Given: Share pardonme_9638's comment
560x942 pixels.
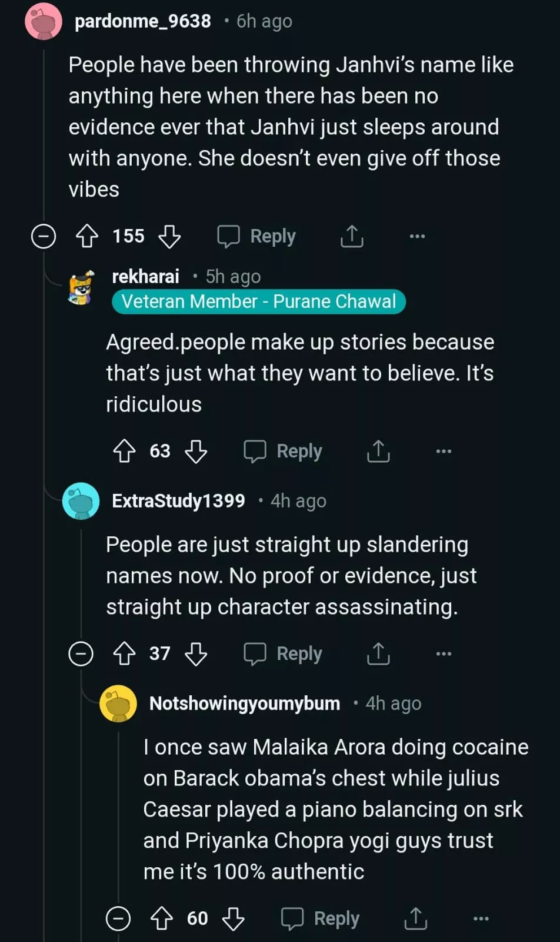Looking at the screenshot, I should 352,236.
